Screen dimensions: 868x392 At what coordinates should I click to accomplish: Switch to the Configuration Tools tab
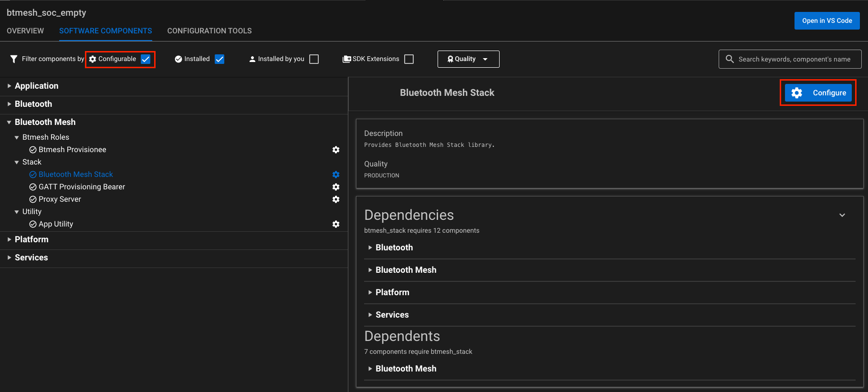click(x=209, y=31)
